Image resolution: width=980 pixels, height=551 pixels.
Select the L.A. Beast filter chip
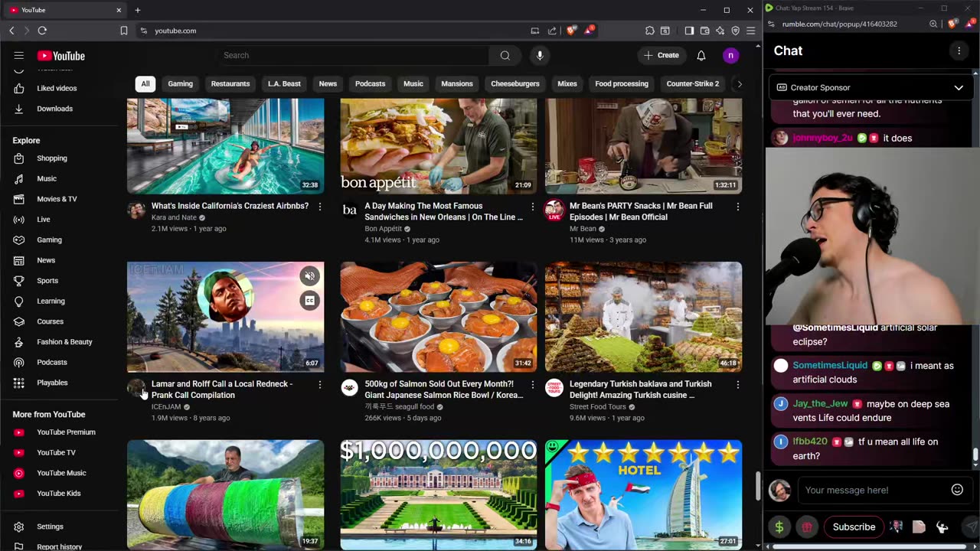pyautogui.click(x=284, y=83)
